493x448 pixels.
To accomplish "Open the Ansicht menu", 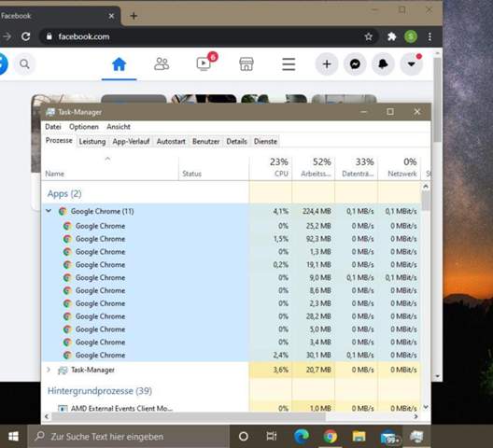I will [119, 127].
